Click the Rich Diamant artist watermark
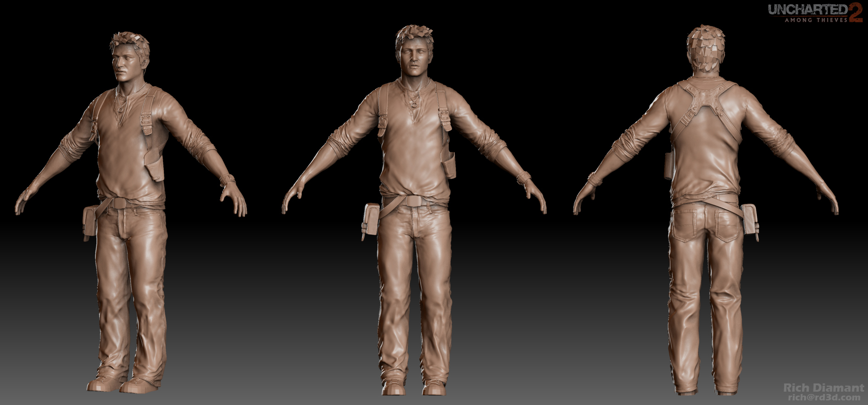The image size is (868, 405). [x=823, y=388]
